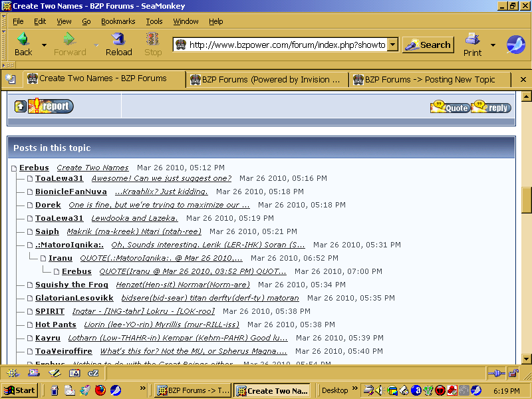Viewport: 532px width, 399px height.
Task: Open Dorek's 'One is fine' post link
Action: tap(159, 205)
